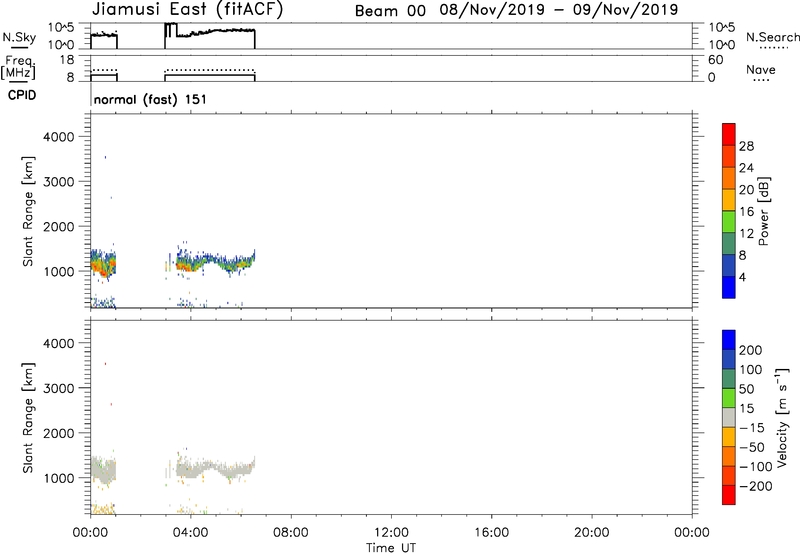The image size is (800, 554).
Task: Click the Slant Range label of power panel
Action: pos(28,211)
